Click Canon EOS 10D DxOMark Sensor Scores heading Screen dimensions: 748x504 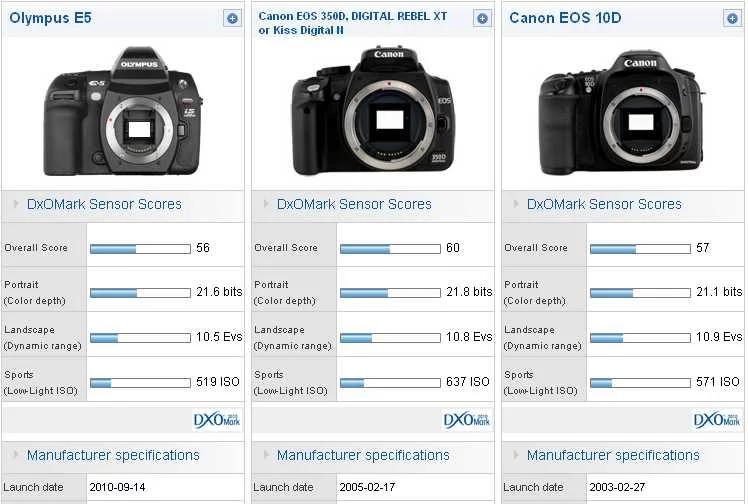604,204
